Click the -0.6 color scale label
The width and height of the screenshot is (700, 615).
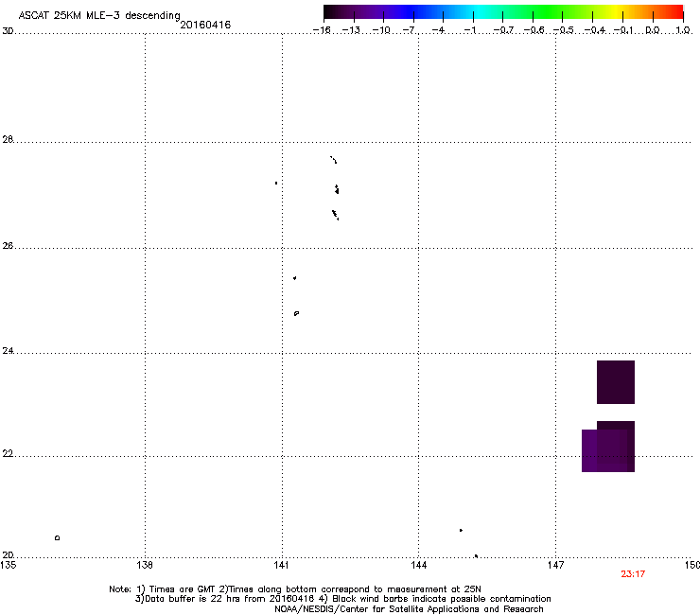(x=534, y=30)
